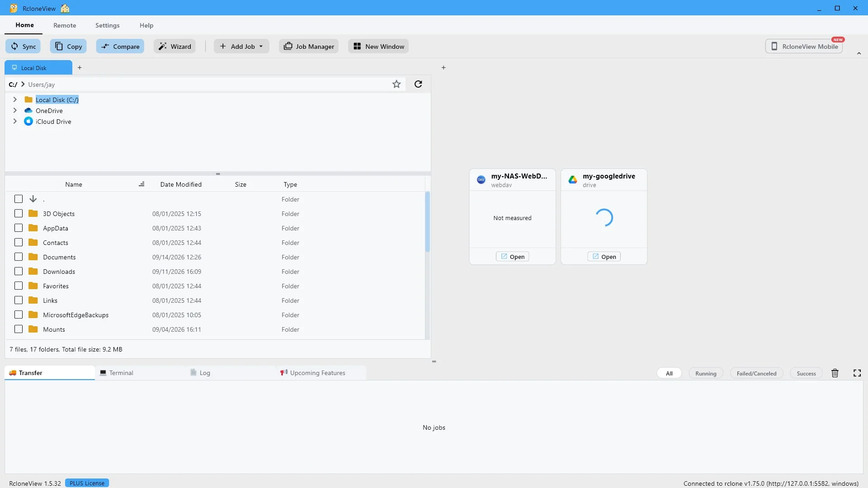The height and width of the screenshot is (488, 868).
Task: Click the Copy toolbar button
Action: pos(68,46)
